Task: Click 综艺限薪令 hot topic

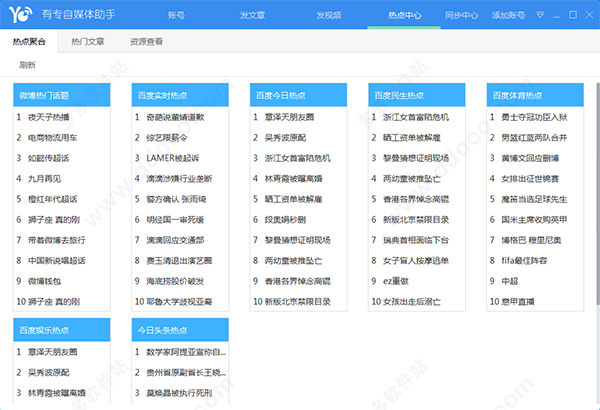Action: click(167, 137)
